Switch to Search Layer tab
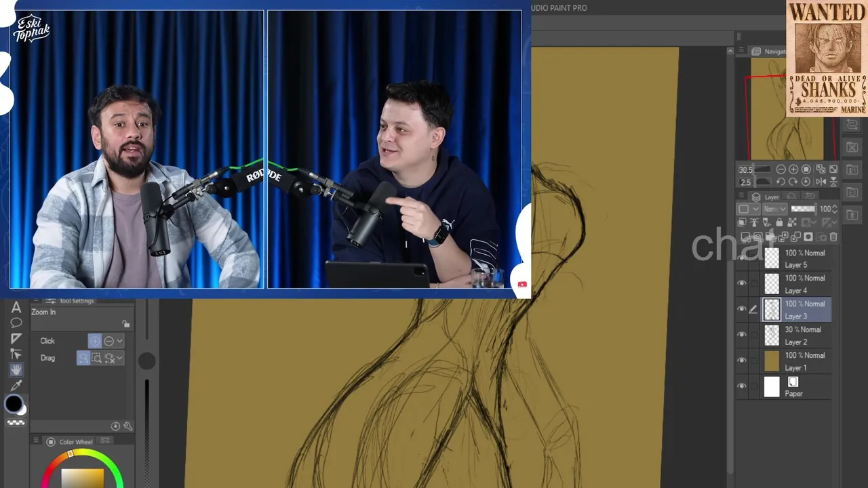Viewport: 868px width, 488px height. click(x=791, y=196)
